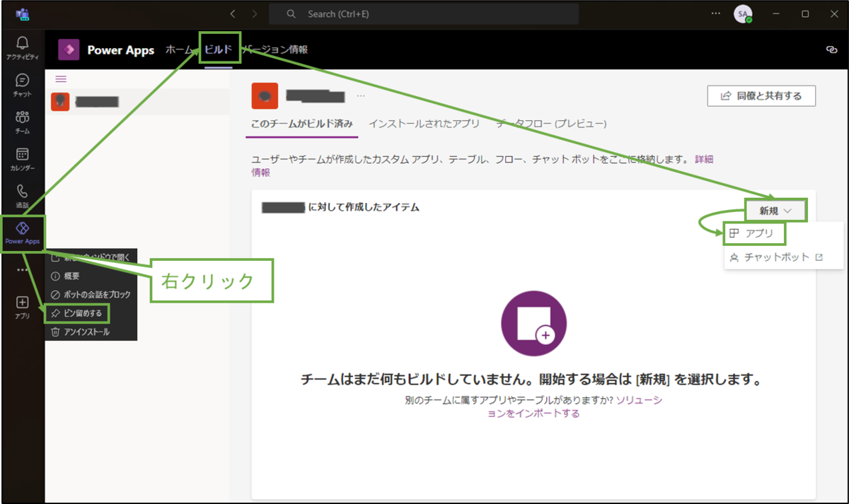Select the このチームがビルド済み tab
This screenshot has width=849, height=504.
pos(302,124)
